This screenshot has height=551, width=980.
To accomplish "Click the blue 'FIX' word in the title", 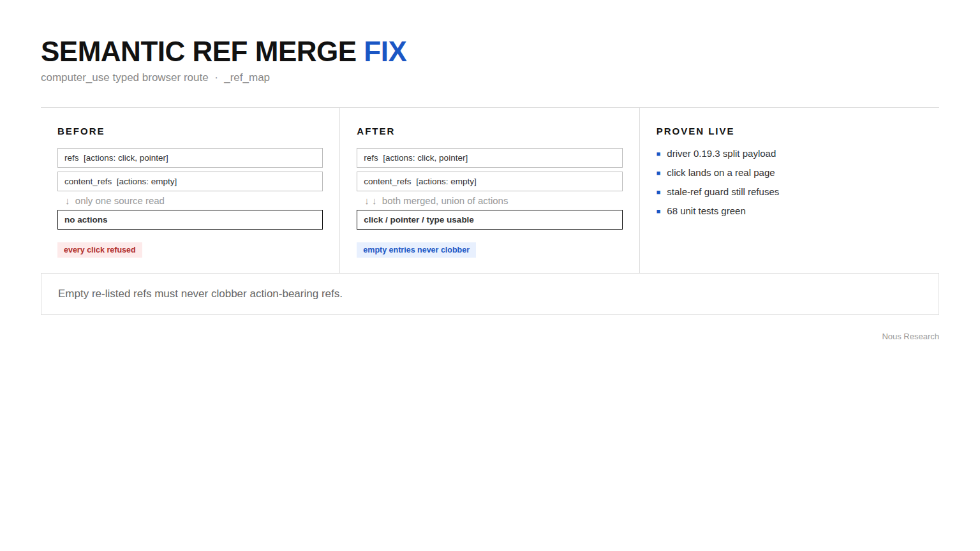I will (x=385, y=52).
